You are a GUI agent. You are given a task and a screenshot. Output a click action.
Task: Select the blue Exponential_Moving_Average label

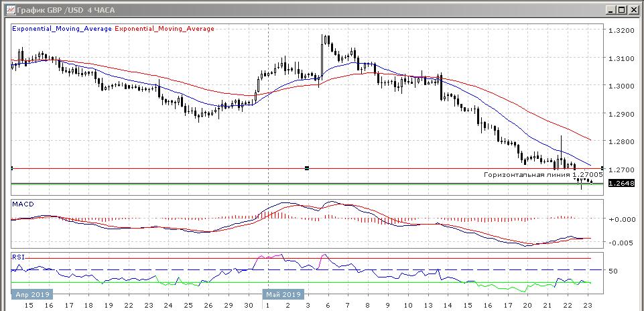click(62, 29)
